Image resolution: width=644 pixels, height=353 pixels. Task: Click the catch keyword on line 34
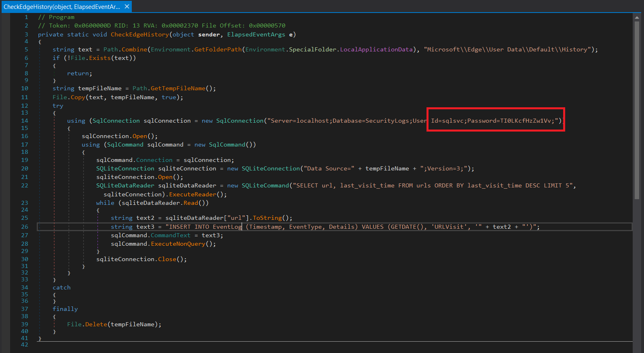pyautogui.click(x=61, y=287)
